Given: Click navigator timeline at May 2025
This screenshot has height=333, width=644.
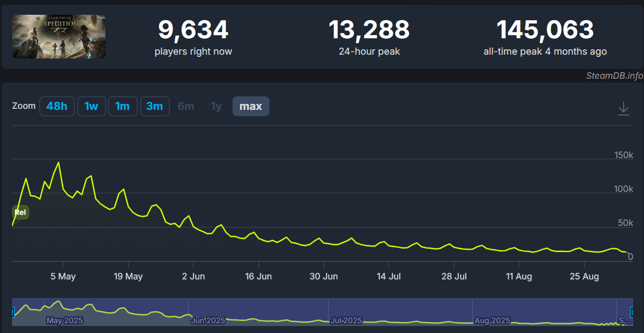Looking at the screenshot, I should (64, 320).
